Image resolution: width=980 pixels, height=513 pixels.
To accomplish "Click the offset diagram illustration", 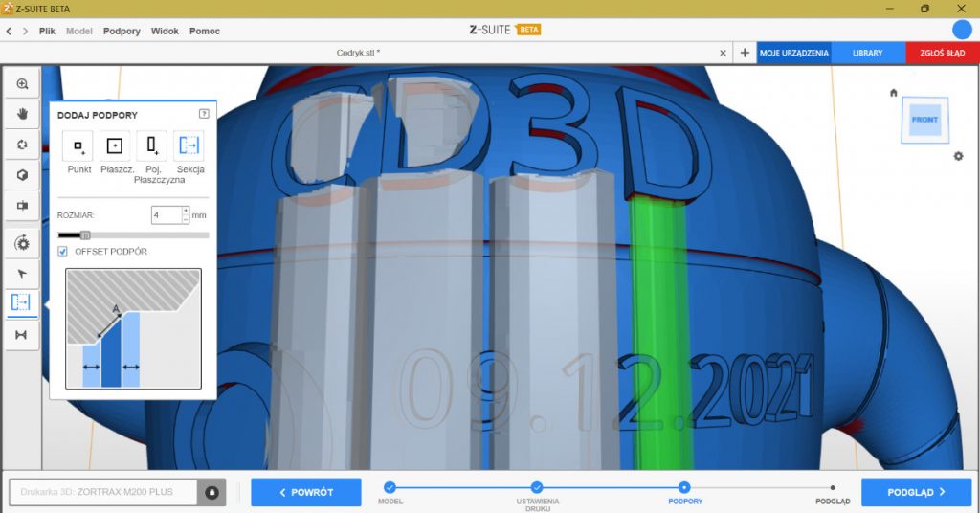I will click(134, 328).
